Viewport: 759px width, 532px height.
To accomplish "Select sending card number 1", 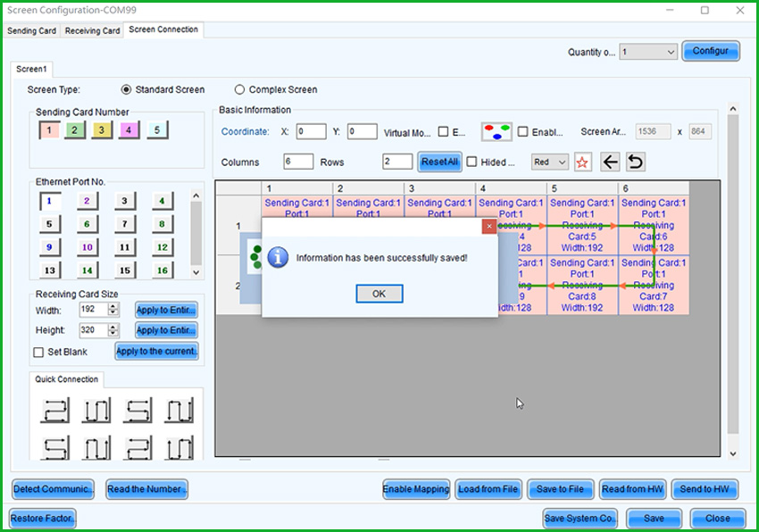I will click(x=48, y=130).
